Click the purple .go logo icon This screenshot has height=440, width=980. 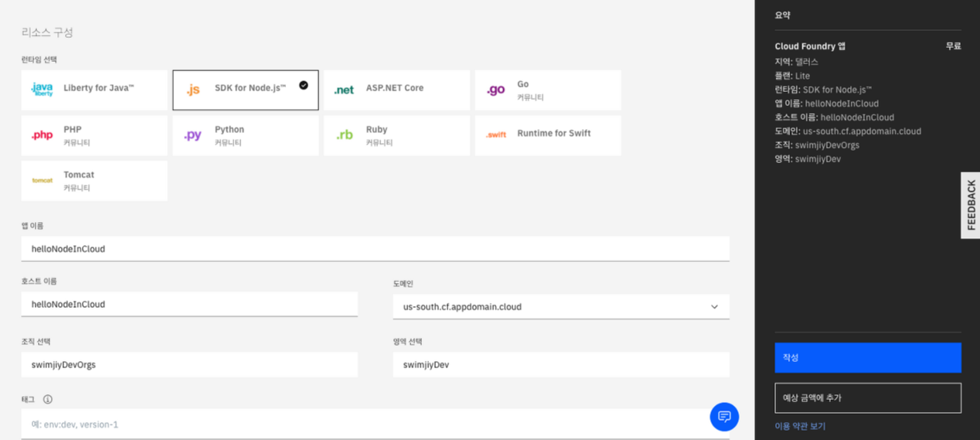click(495, 90)
